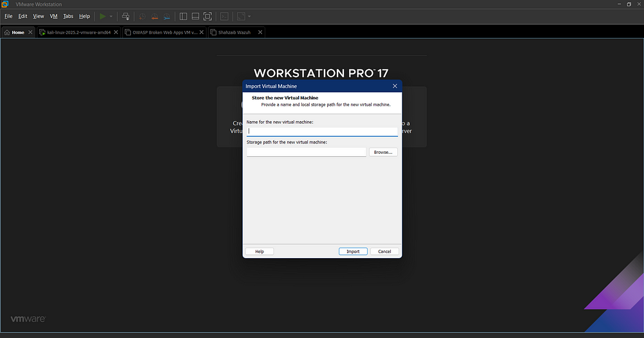Click the Revert to Snapshot icon

155,17
